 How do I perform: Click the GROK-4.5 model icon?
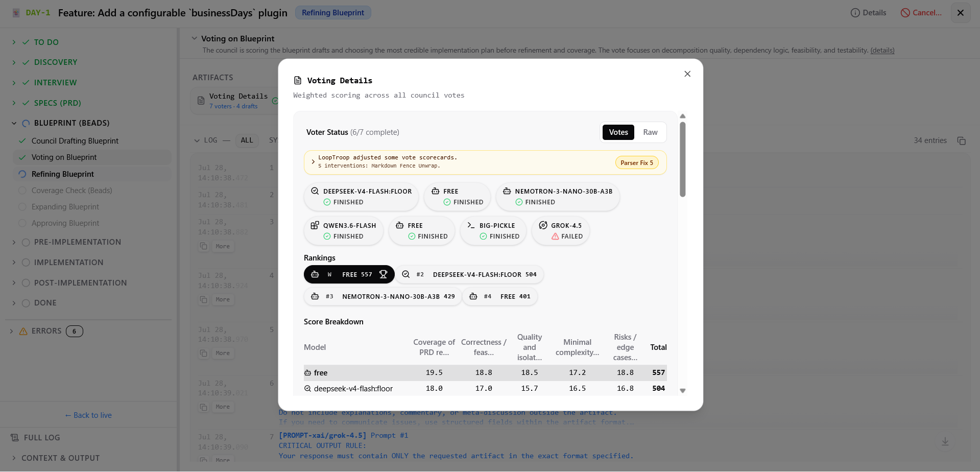coord(543,225)
